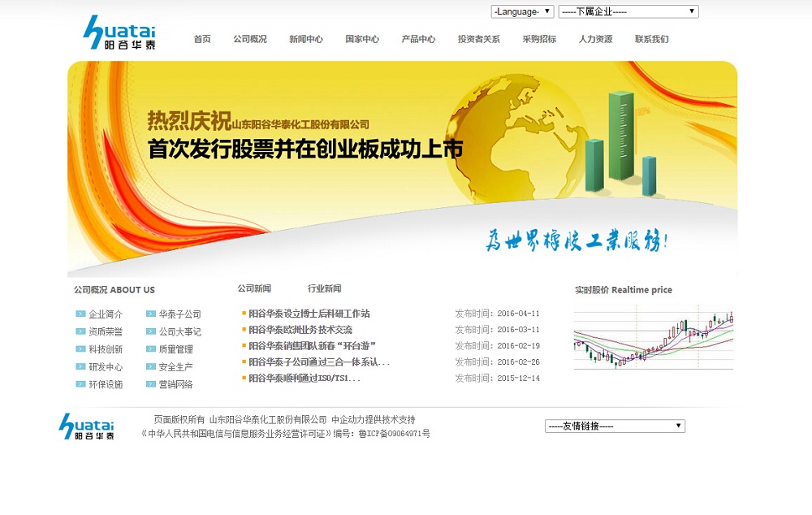Open the 质量管理 link
The width and height of the screenshot is (812, 515).
pos(176,349)
